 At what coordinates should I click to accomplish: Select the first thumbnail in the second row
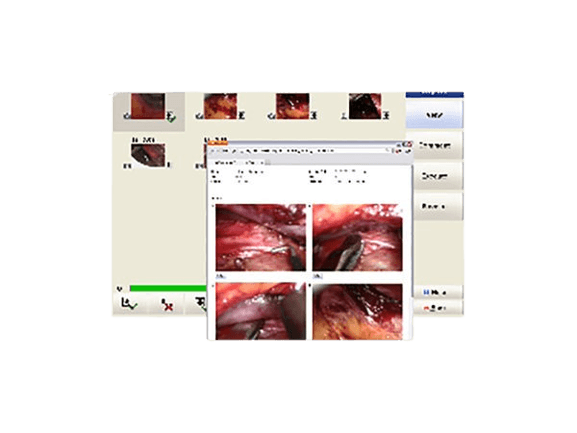[x=148, y=155]
